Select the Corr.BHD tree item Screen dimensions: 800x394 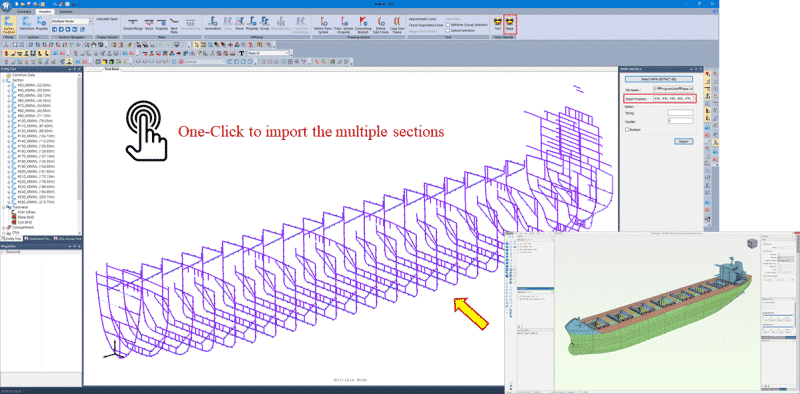point(24,222)
